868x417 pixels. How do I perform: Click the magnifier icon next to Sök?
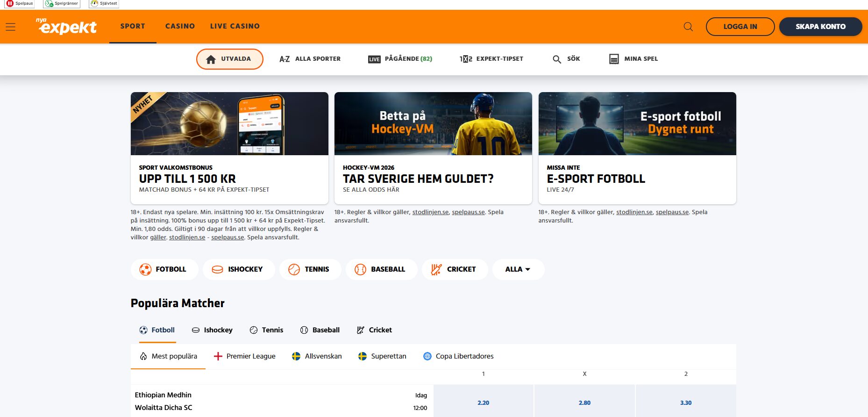tap(557, 59)
